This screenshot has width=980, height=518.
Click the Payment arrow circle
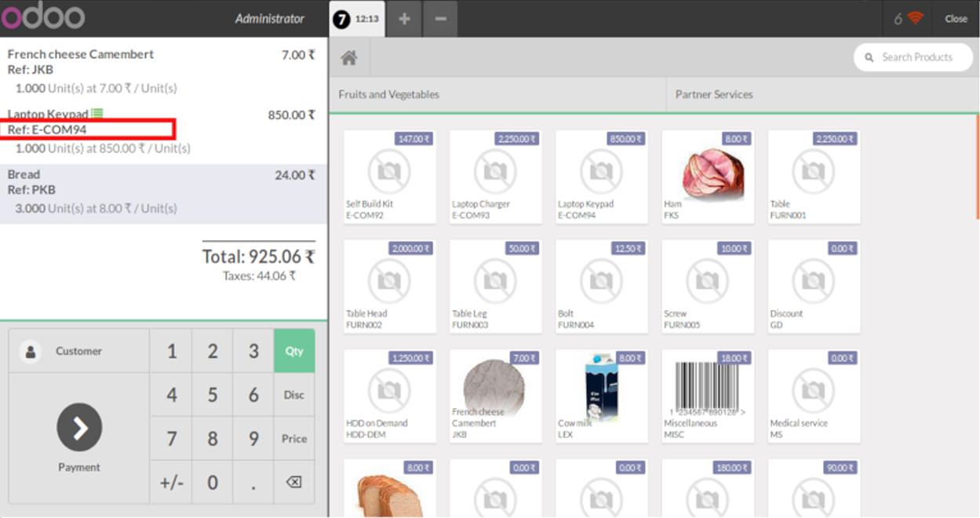click(79, 428)
